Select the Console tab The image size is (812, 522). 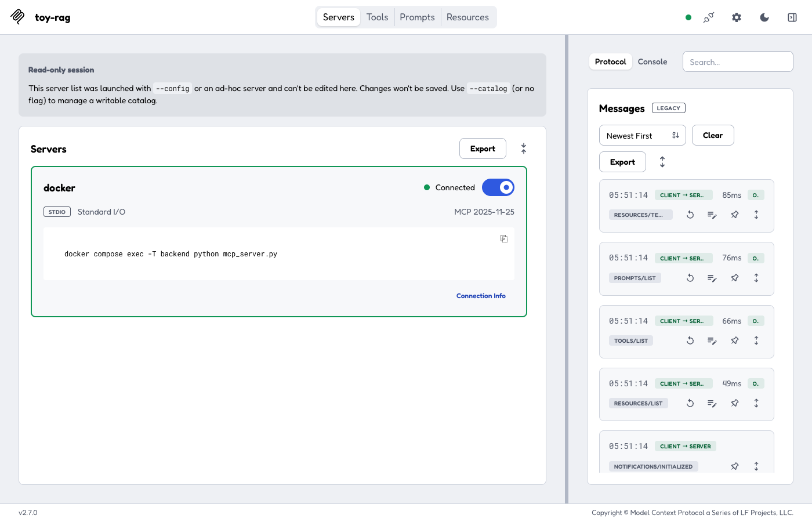pyautogui.click(x=652, y=61)
